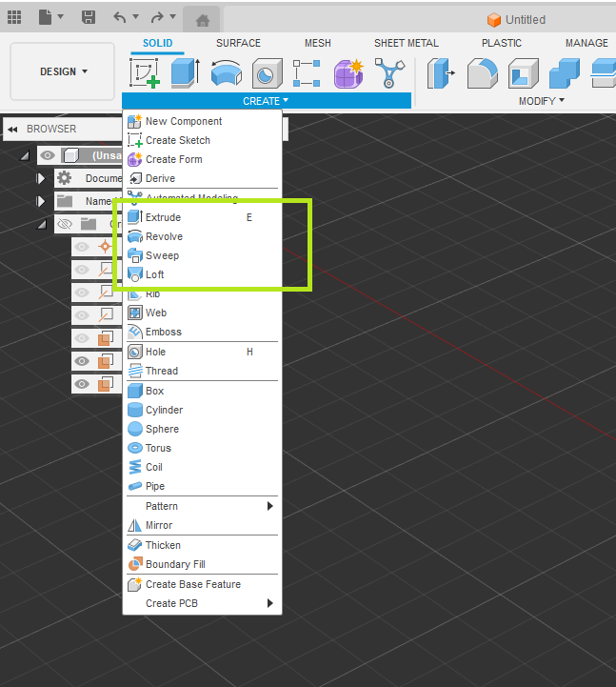The height and width of the screenshot is (687, 616).
Task: Click the File document icon
Action: pos(45,17)
